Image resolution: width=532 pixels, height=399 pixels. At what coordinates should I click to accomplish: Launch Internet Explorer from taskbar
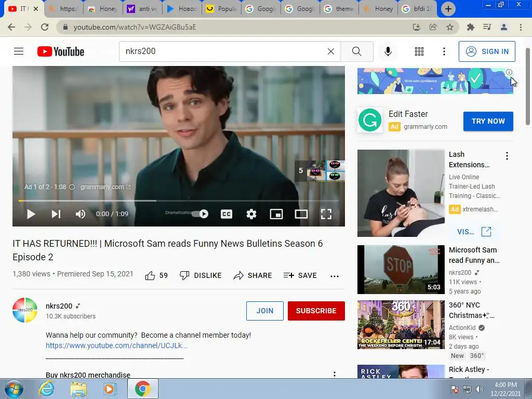46,389
